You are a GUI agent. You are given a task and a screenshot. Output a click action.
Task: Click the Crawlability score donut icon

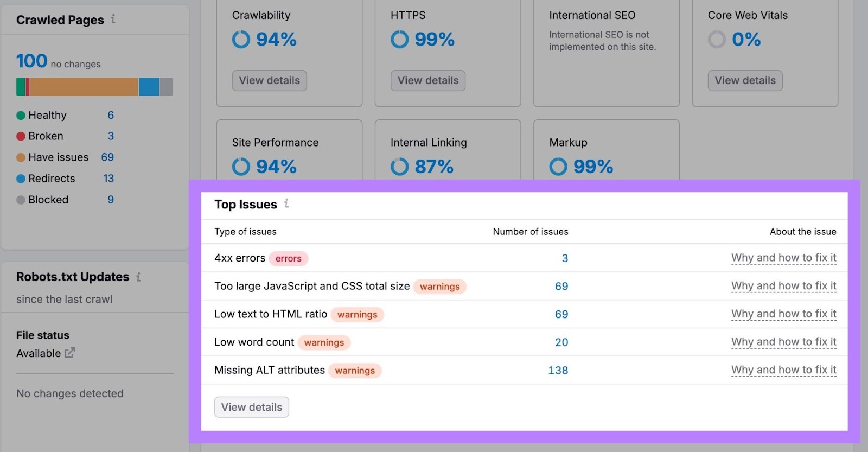pos(241,40)
